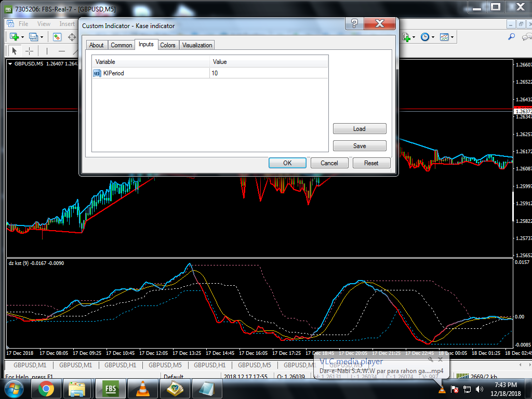Click the Reset button
The width and height of the screenshot is (532, 399).
(371, 163)
